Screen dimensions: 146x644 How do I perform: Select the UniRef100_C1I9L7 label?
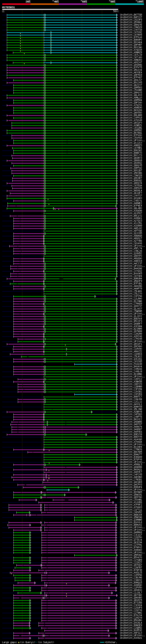131,593
